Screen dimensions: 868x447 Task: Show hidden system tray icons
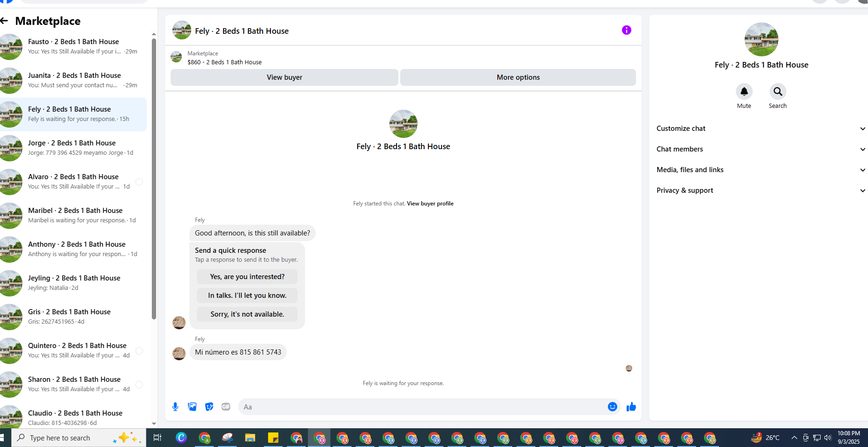tap(794, 438)
